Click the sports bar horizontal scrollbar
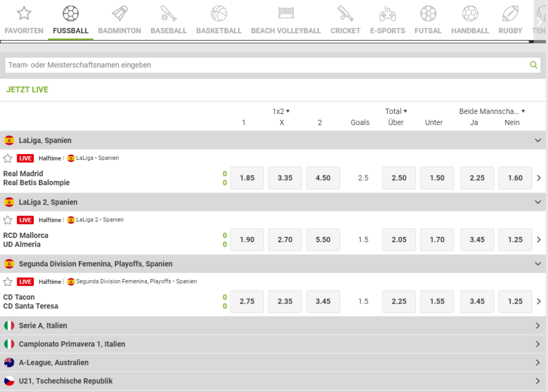The height and width of the screenshot is (392, 548). pos(265,42)
